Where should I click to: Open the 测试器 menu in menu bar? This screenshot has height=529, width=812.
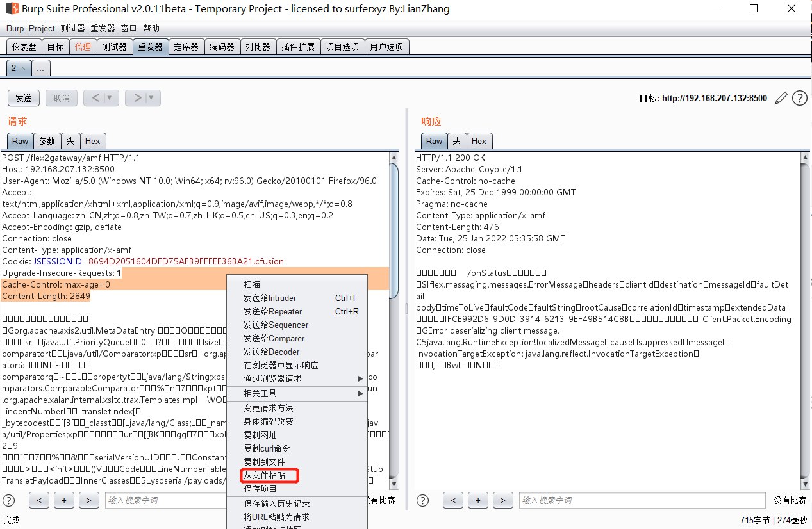click(72, 28)
